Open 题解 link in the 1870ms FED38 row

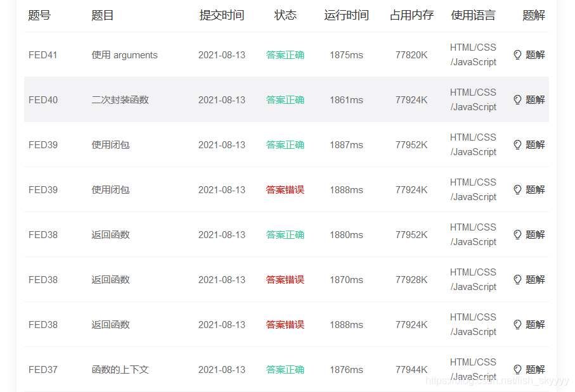535,279
